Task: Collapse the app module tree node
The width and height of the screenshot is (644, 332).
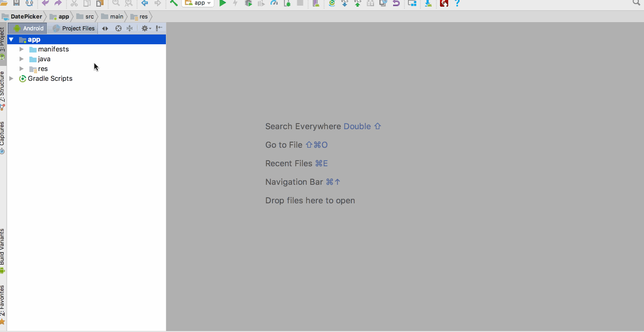Action: [x=11, y=40]
